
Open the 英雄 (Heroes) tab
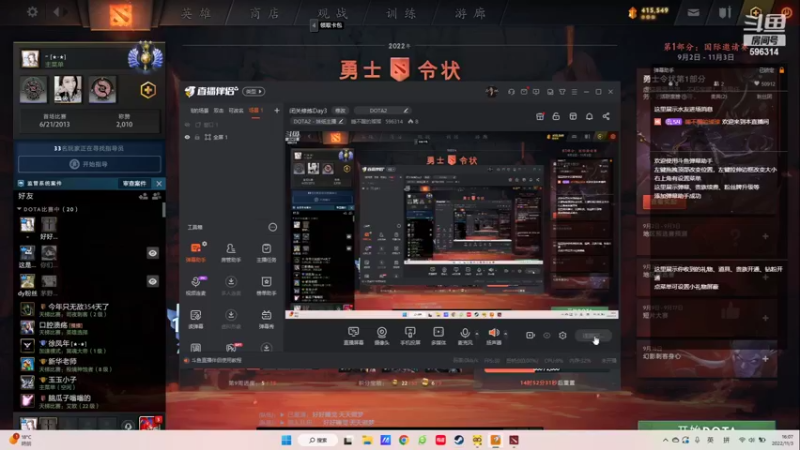click(196, 13)
